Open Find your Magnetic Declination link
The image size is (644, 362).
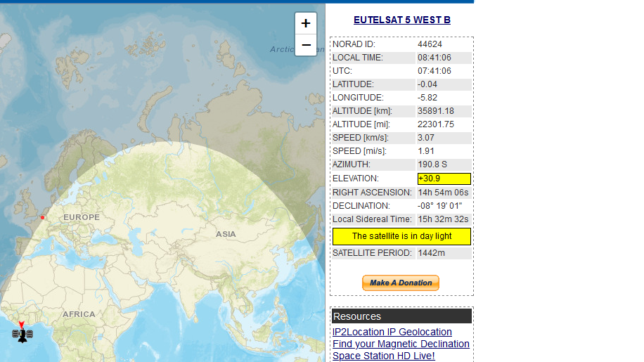[x=401, y=344]
